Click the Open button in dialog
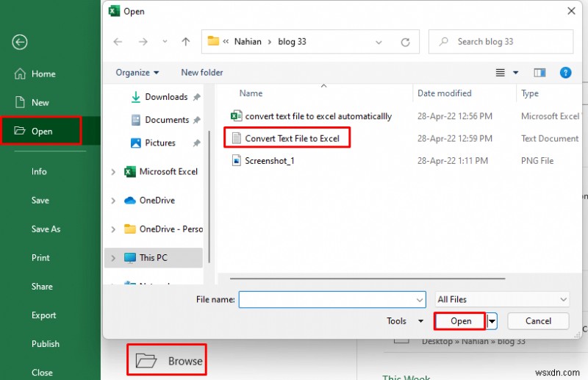 461,321
